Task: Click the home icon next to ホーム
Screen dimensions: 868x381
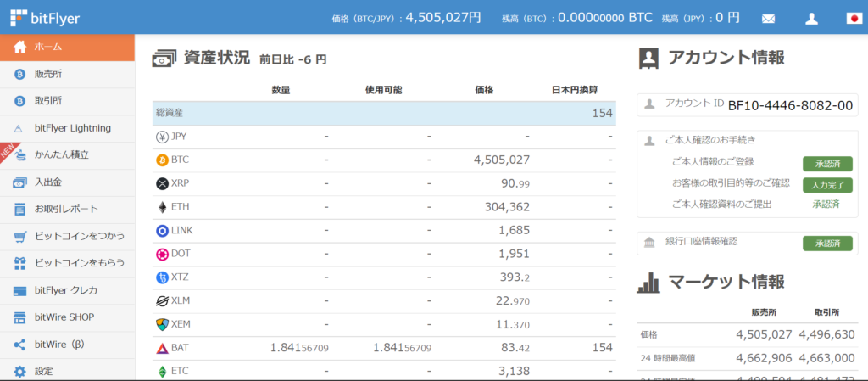Action: tap(20, 47)
